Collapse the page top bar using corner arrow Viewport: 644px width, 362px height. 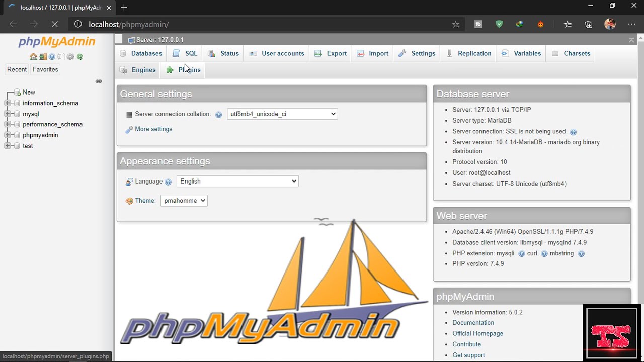[x=631, y=40]
